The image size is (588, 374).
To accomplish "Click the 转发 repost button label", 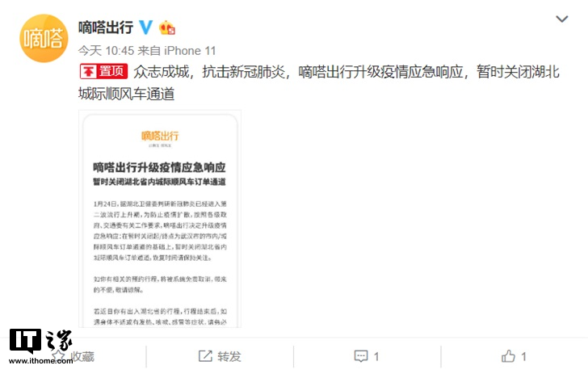I will pos(229,356).
